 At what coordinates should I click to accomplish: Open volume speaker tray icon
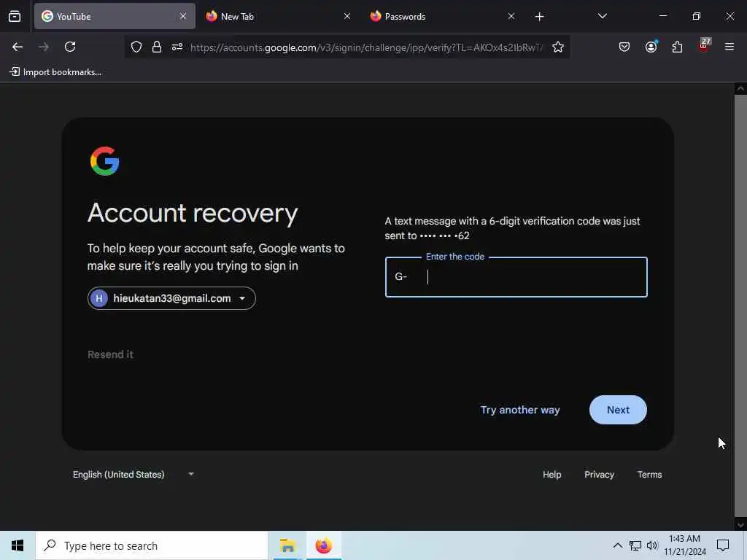(x=652, y=545)
